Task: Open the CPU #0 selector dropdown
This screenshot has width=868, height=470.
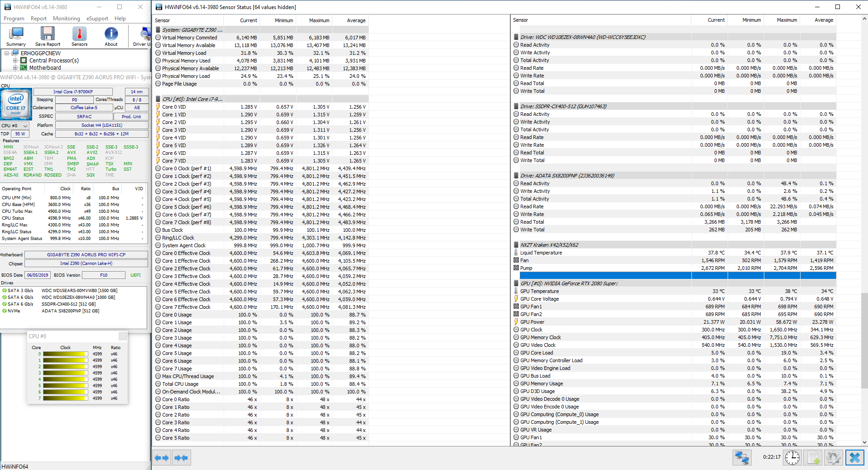Action: (15, 125)
